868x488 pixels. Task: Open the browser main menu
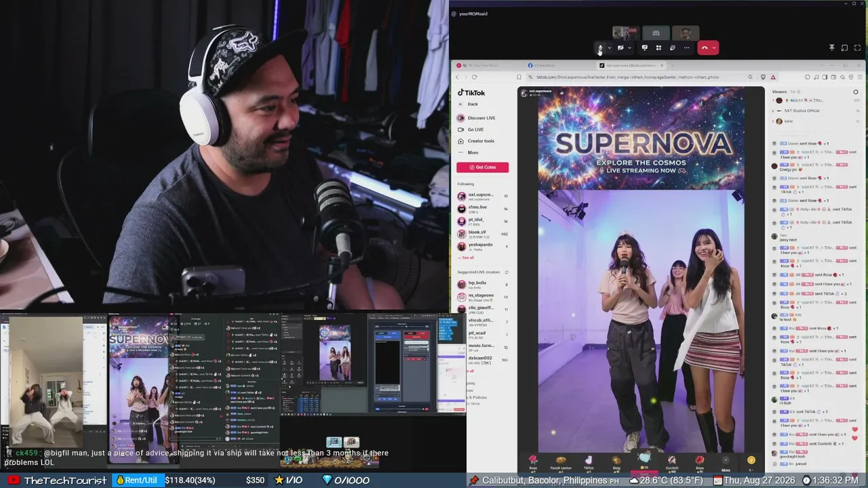click(x=859, y=77)
